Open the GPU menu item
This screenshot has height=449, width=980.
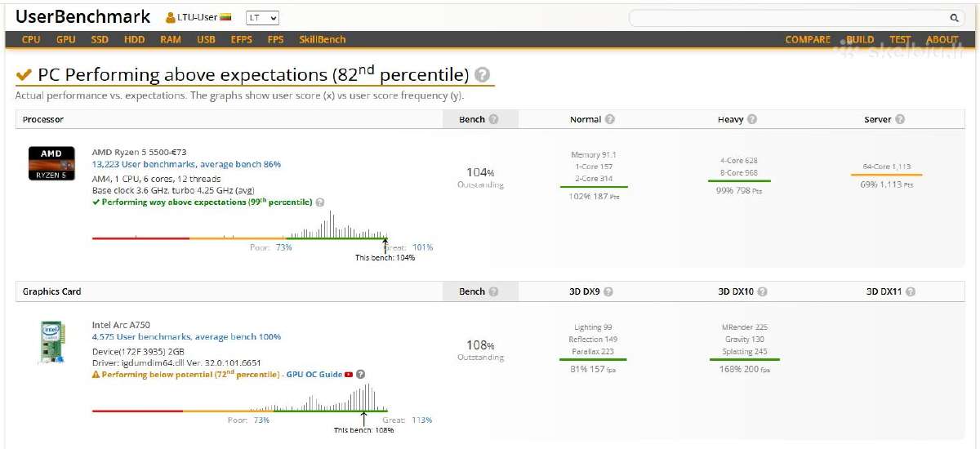coord(66,39)
